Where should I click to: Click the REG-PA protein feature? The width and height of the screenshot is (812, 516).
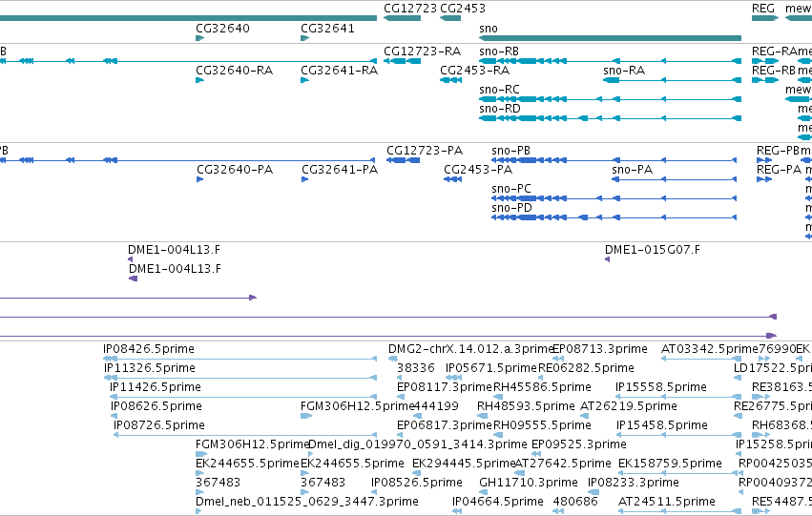(764, 179)
